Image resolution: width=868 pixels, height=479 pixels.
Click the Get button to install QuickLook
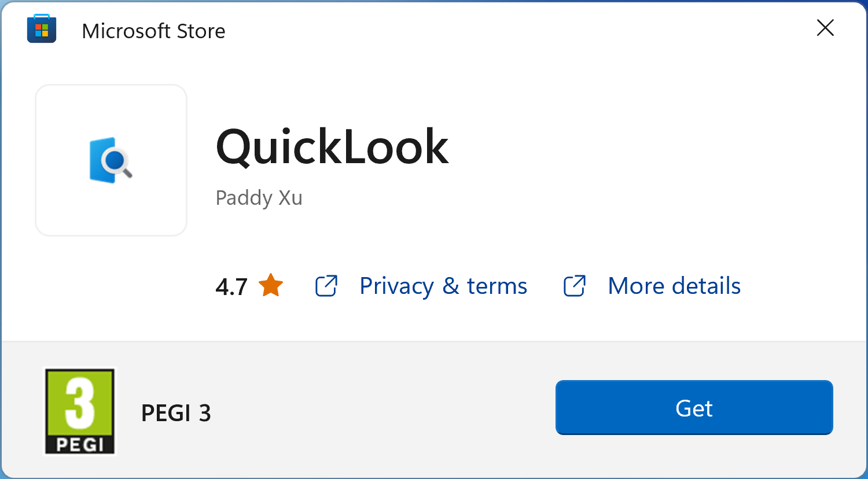pos(693,407)
